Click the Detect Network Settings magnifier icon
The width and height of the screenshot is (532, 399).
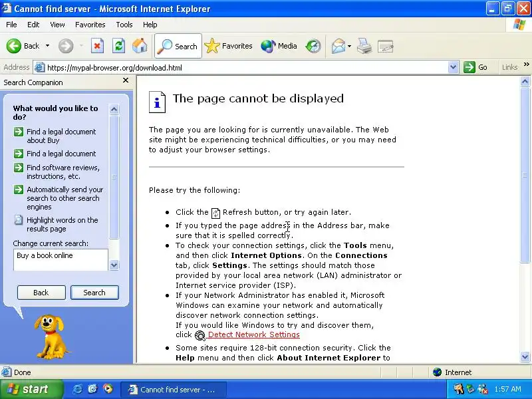tap(200, 336)
